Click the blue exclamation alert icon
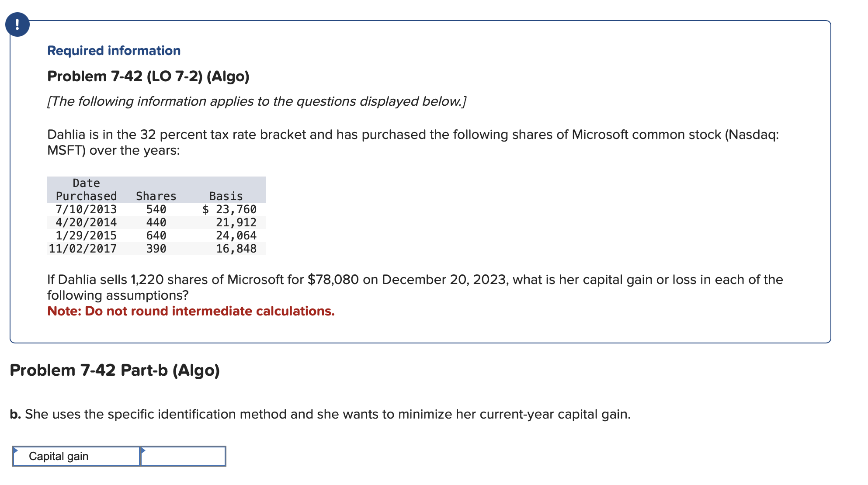868x485 pixels. [x=17, y=25]
